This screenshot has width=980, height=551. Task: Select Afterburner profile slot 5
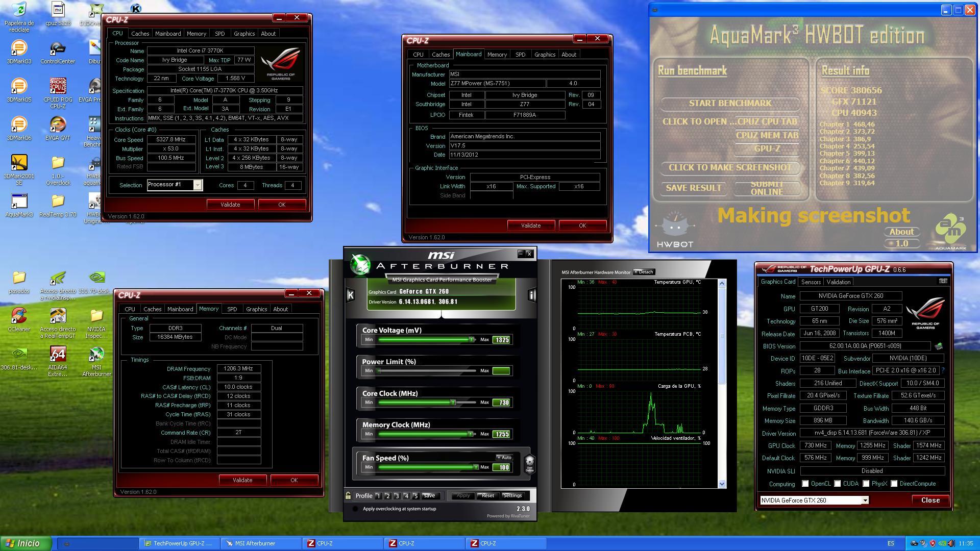click(x=416, y=496)
